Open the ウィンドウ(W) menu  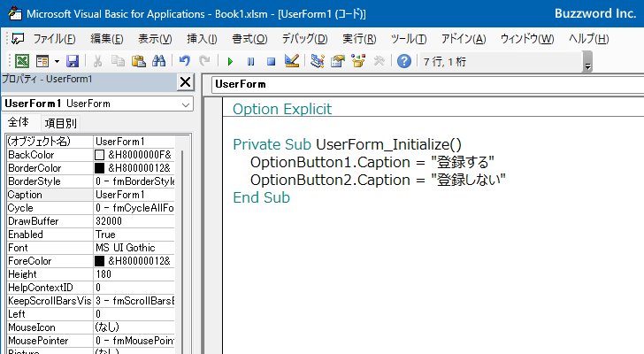527,39
